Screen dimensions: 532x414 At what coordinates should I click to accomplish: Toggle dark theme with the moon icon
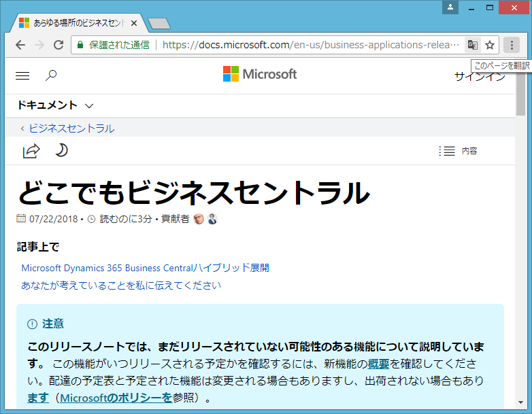tap(61, 150)
